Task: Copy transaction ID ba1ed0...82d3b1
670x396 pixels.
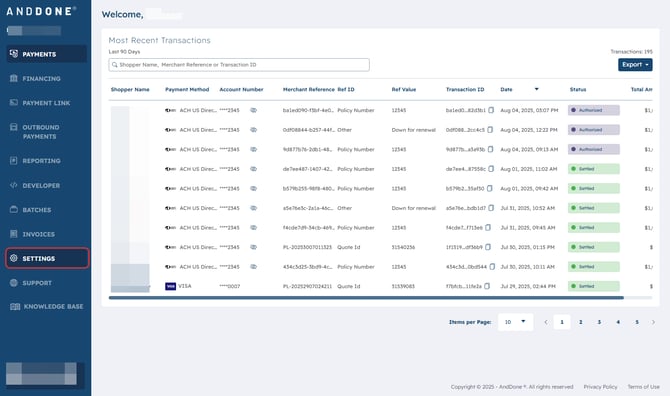Action: click(491, 110)
